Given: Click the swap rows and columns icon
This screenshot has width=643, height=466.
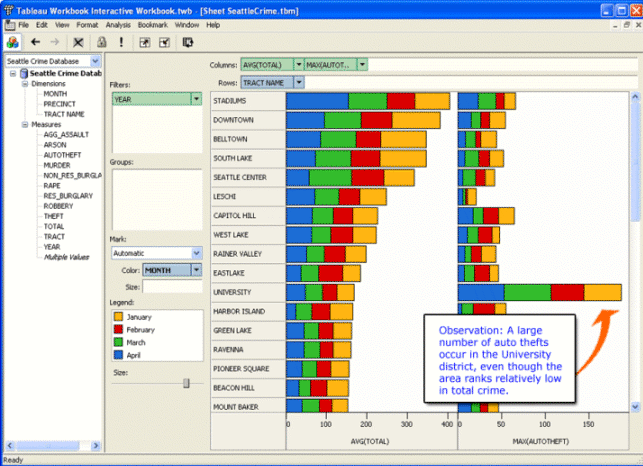Looking at the screenshot, I should pyautogui.click(x=188, y=42).
